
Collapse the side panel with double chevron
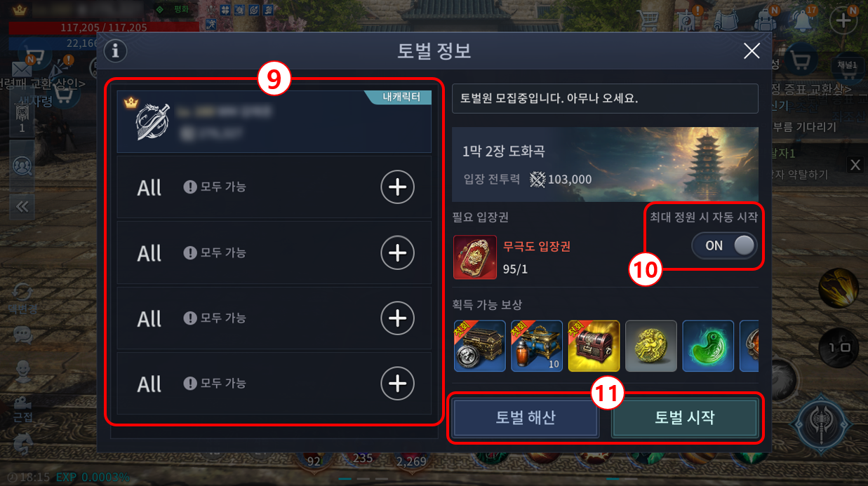coord(22,206)
